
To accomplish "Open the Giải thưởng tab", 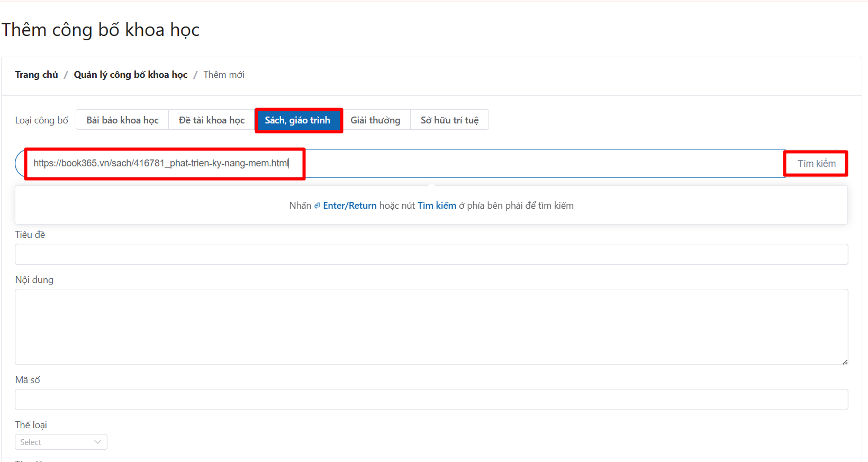I will [x=375, y=120].
